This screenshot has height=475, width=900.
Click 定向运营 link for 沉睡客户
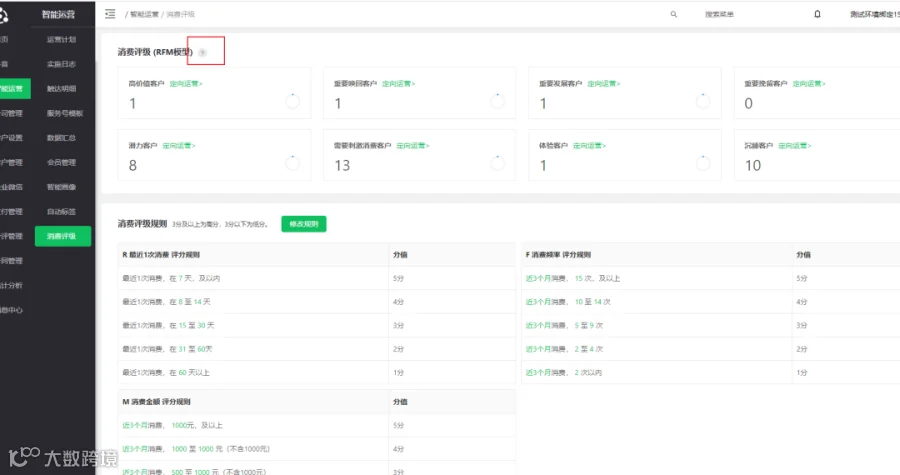[x=794, y=146]
